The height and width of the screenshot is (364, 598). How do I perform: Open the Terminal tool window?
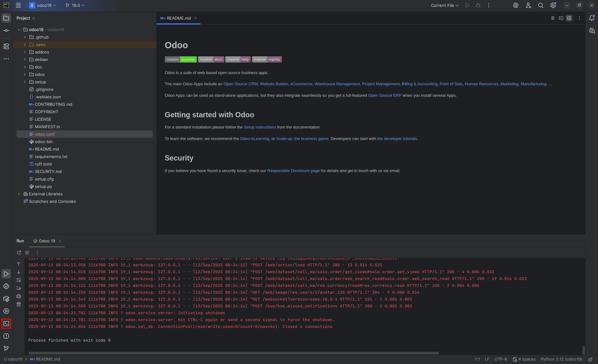tap(6, 324)
